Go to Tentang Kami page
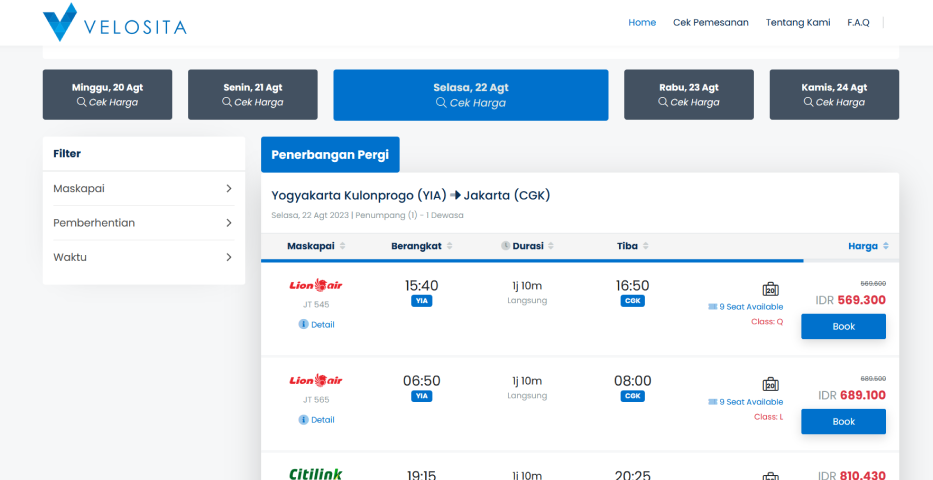Screen dimensions: 933x480 pos(798,22)
